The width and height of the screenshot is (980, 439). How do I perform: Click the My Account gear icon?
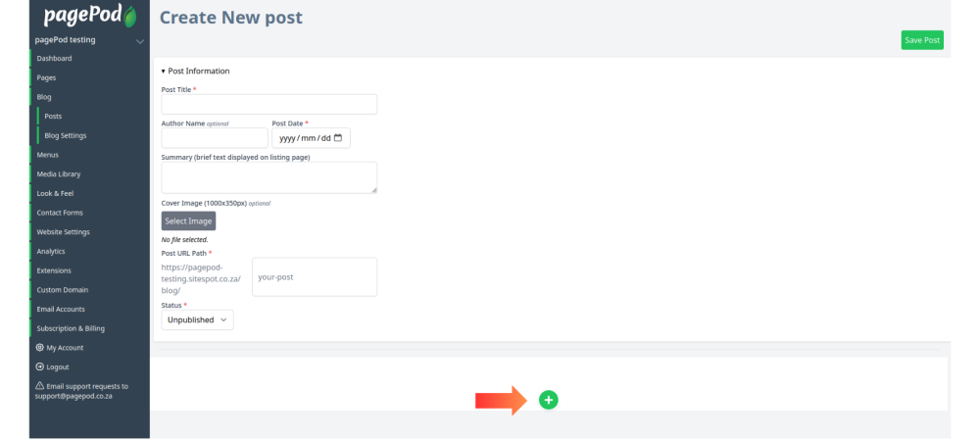40,348
